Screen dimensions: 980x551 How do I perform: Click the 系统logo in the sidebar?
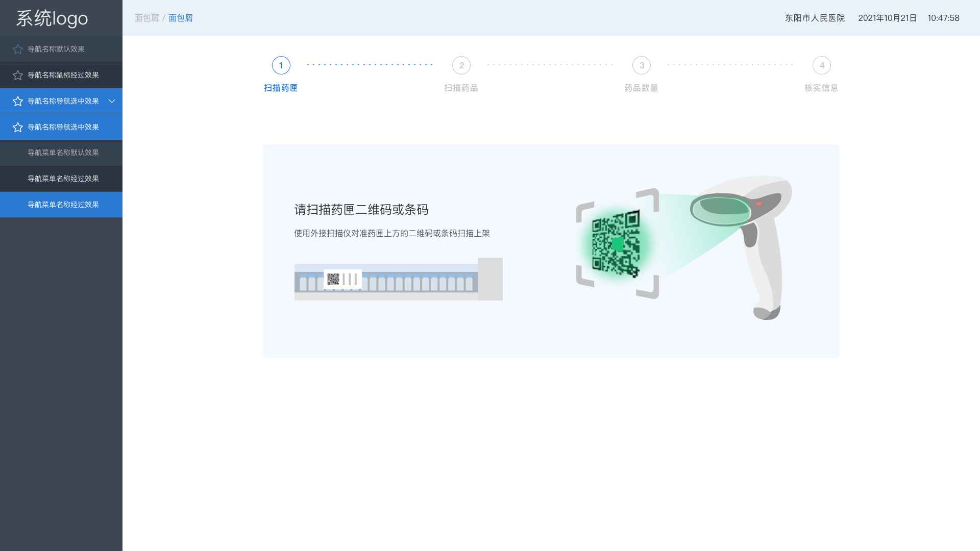(51, 17)
